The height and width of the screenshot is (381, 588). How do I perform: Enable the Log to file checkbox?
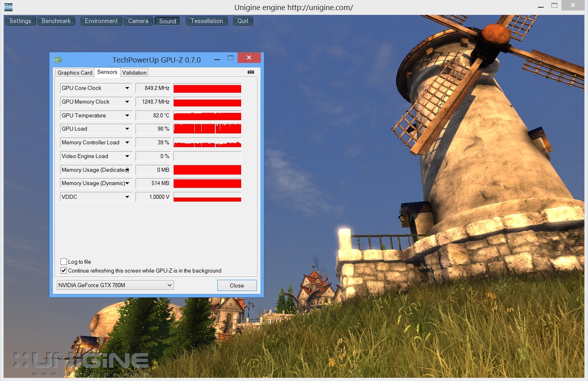(x=64, y=262)
